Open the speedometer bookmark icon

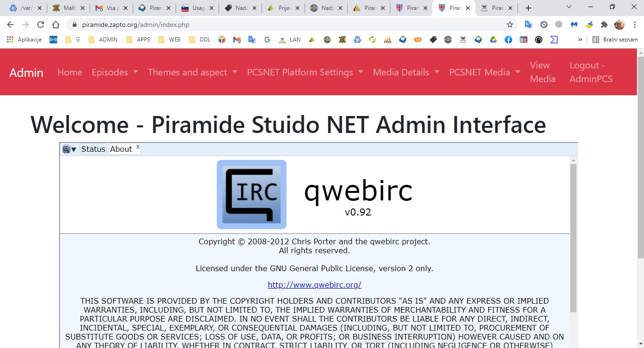(539, 40)
